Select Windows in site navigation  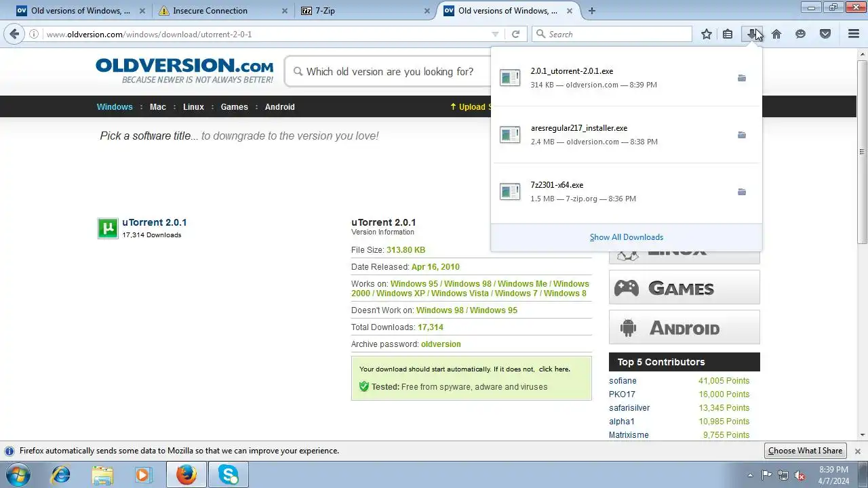point(115,107)
